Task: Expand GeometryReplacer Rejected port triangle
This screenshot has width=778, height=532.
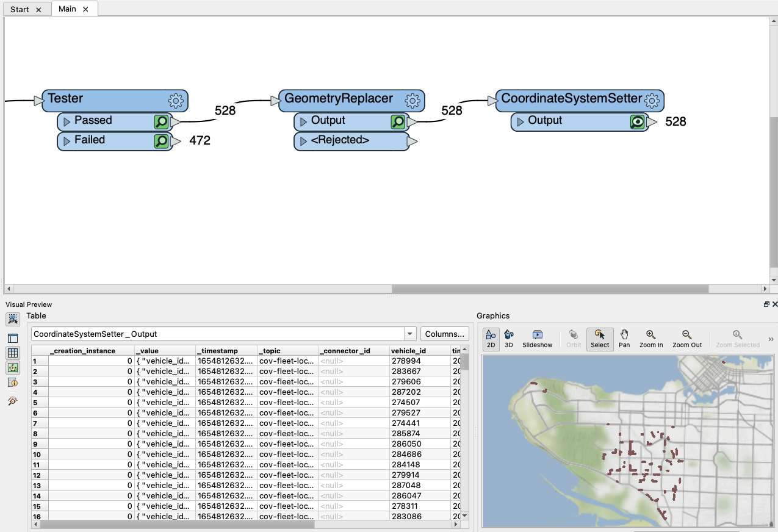Action: pos(303,141)
